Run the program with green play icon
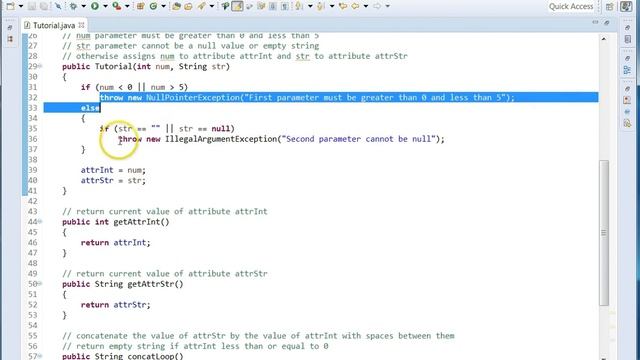 [x=95, y=6]
